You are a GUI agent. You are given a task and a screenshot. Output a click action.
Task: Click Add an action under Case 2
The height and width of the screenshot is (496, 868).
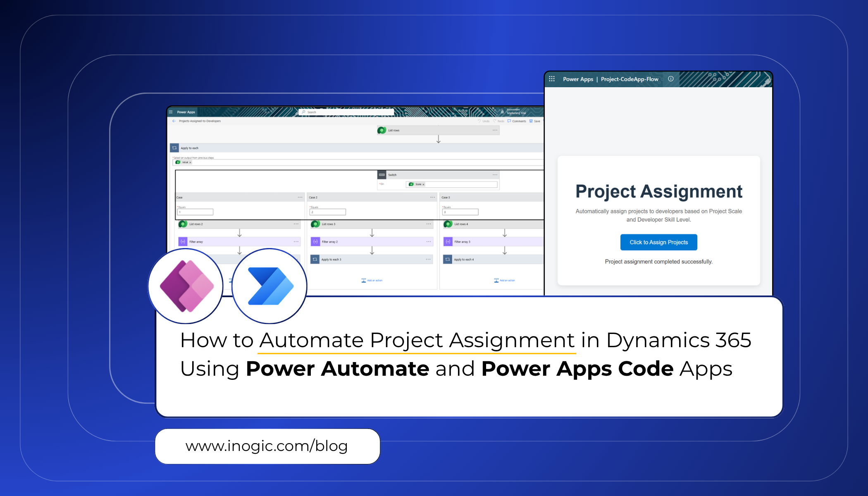point(372,280)
